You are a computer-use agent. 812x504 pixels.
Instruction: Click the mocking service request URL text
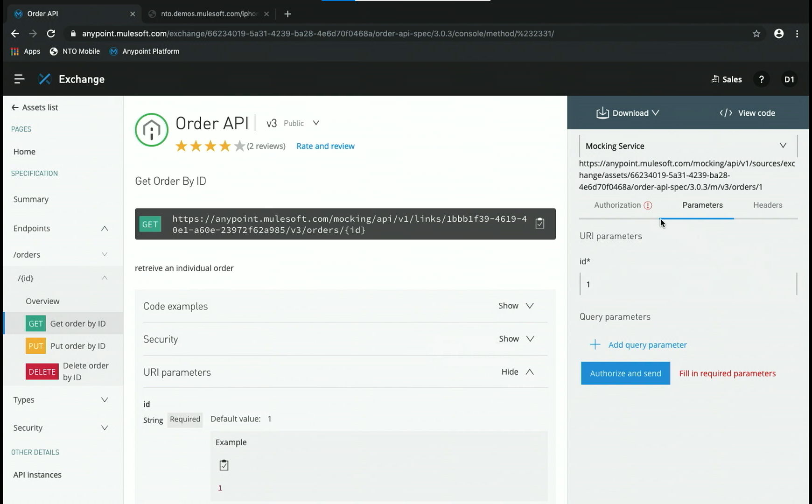pyautogui.click(x=687, y=175)
